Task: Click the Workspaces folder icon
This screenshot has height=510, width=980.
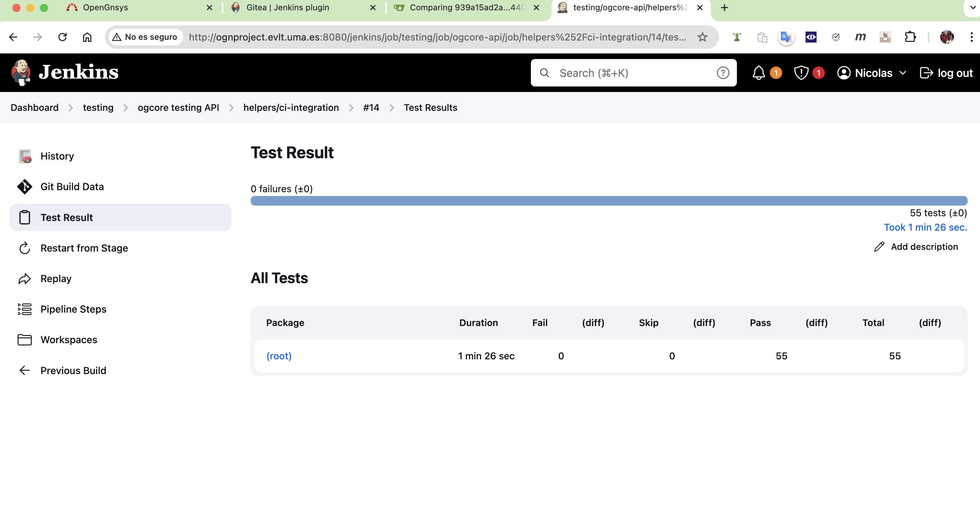Action: pos(25,340)
